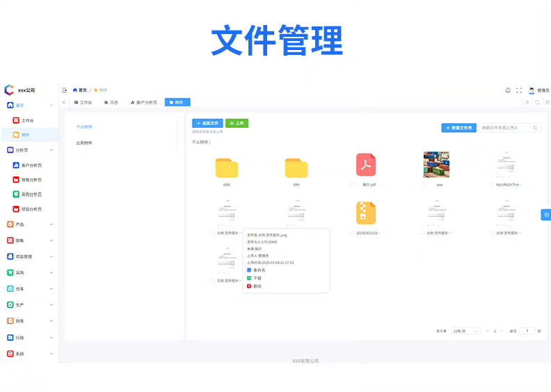Click the 新增文件夹 button
This screenshot has height=392, width=551.
459,128
